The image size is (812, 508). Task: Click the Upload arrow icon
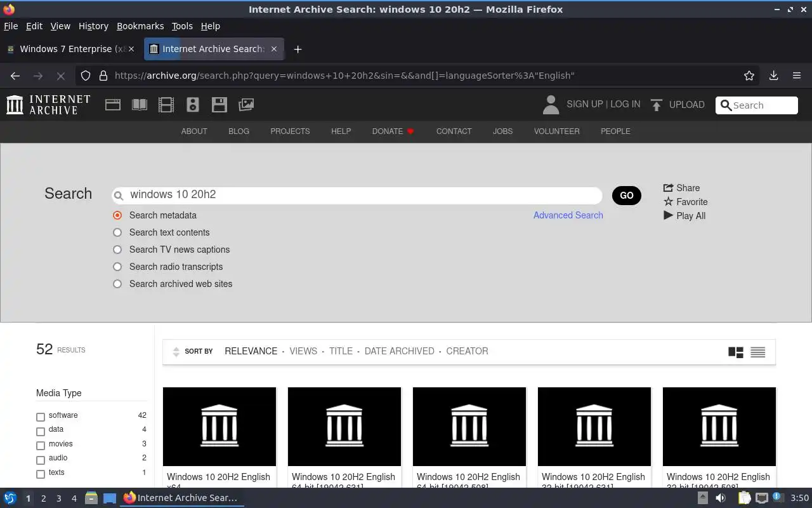(657, 105)
